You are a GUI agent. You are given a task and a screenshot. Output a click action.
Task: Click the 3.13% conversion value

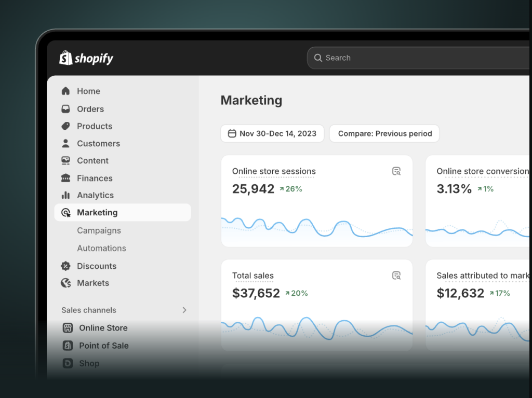(454, 189)
